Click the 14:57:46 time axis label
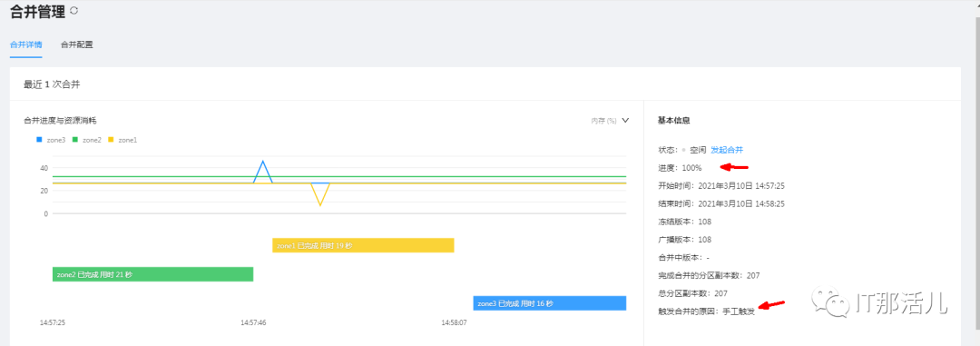Image resolution: width=980 pixels, height=346 pixels. click(254, 323)
